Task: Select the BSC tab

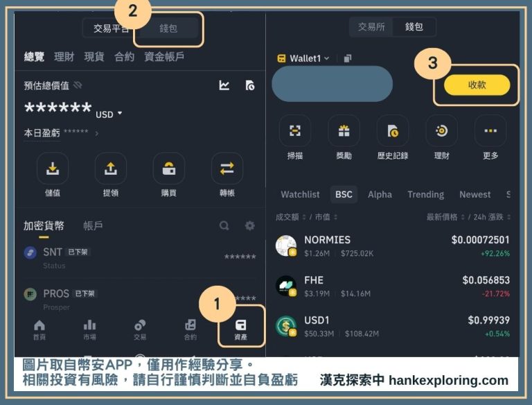Action: [344, 195]
